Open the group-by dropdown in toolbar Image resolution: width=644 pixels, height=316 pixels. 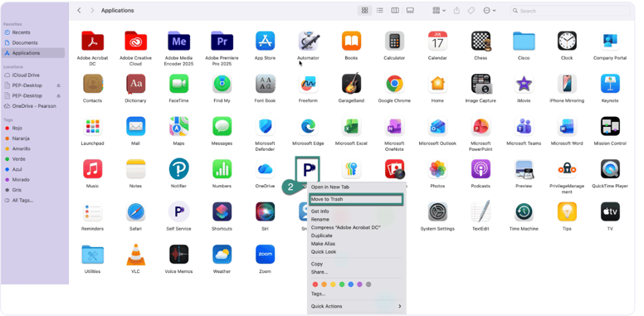click(x=439, y=11)
